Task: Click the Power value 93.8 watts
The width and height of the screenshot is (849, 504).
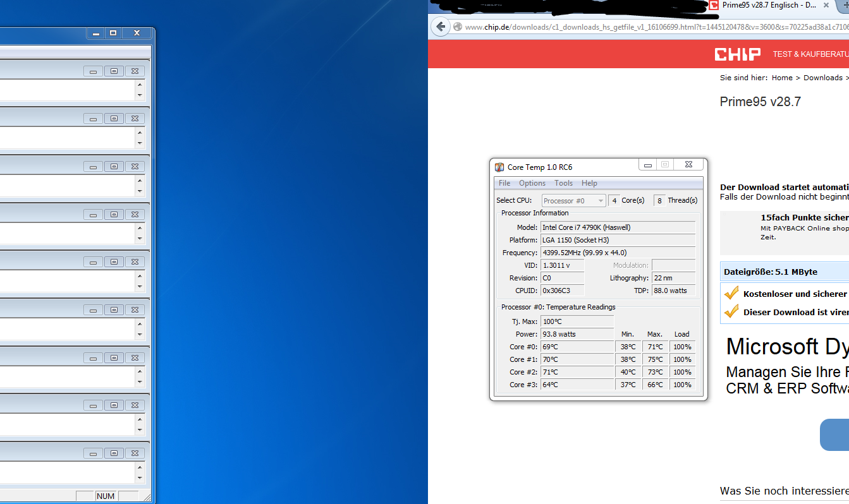Action: pyautogui.click(x=577, y=334)
